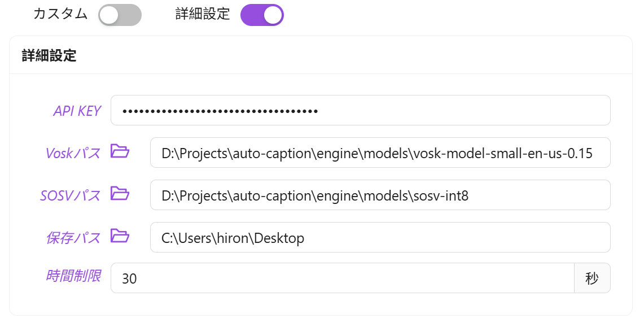Click the 時間制限 label text
The width and height of the screenshot is (644, 322).
(x=73, y=276)
